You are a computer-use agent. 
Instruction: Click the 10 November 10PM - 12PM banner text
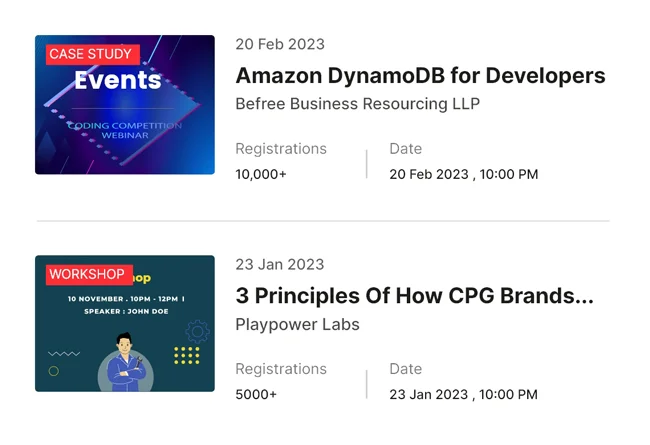[126, 299]
